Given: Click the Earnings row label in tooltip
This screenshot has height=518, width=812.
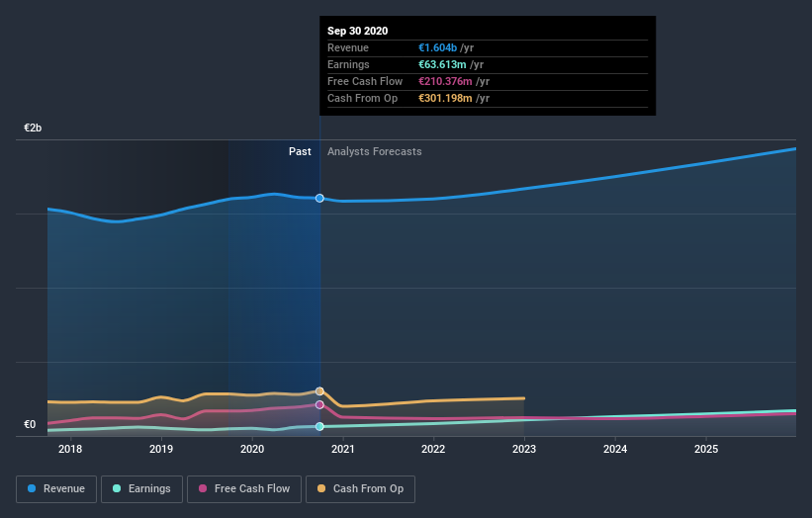Looking at the screenshot, I should click(348, 64).
